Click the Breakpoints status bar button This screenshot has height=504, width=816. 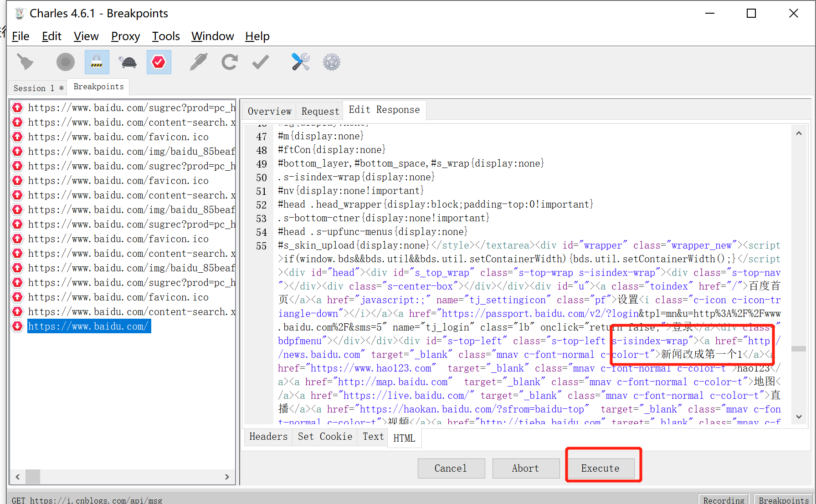(x=784, y=499)
